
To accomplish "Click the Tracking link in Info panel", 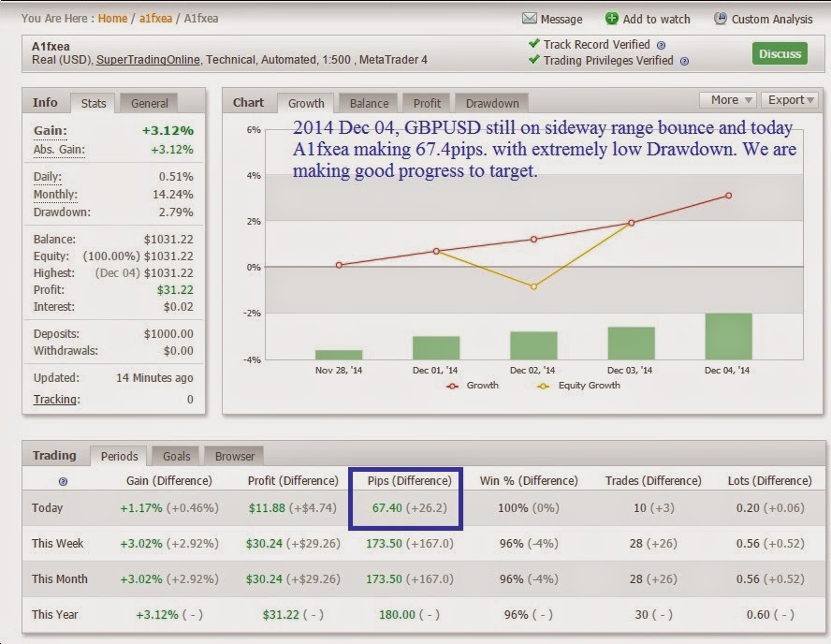I will (55, 400).
